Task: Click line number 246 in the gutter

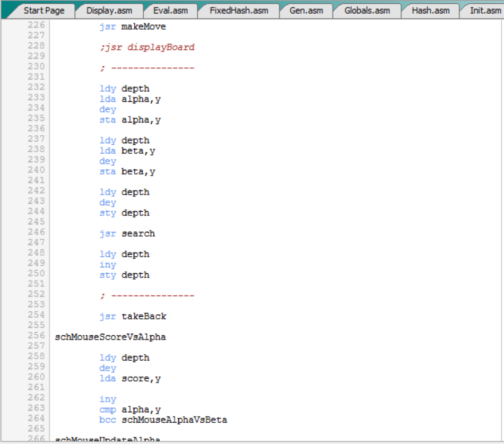Action: tap(36, 232)
